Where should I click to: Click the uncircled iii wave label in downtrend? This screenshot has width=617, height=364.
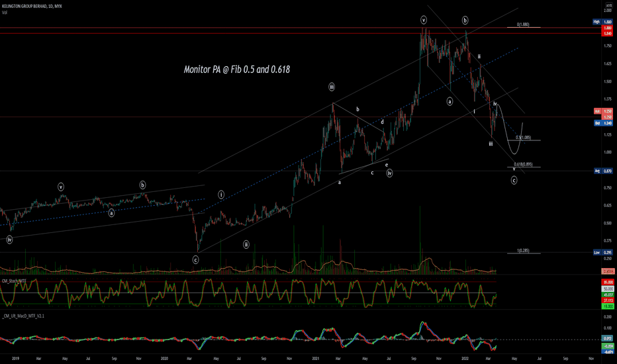click(491, 144)
